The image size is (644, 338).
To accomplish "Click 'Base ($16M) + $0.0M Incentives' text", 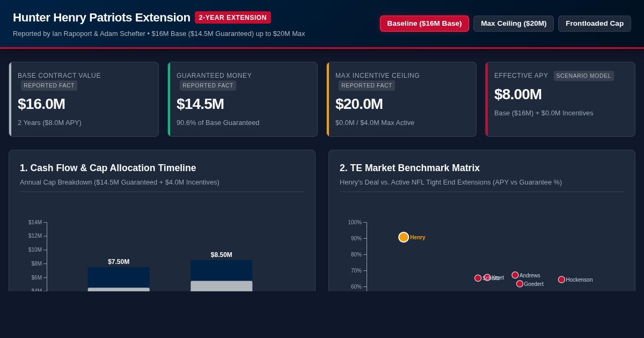I will [x=544, y=113].
